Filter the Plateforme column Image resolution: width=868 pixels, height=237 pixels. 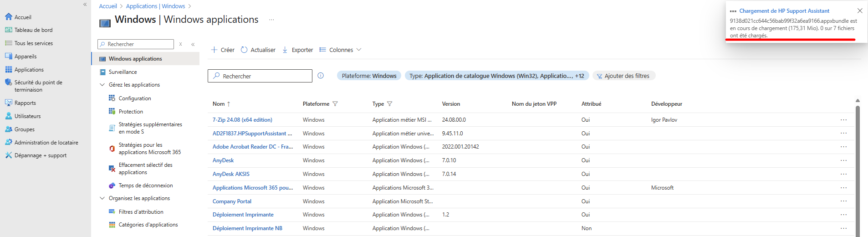click(x=335, y=104)
